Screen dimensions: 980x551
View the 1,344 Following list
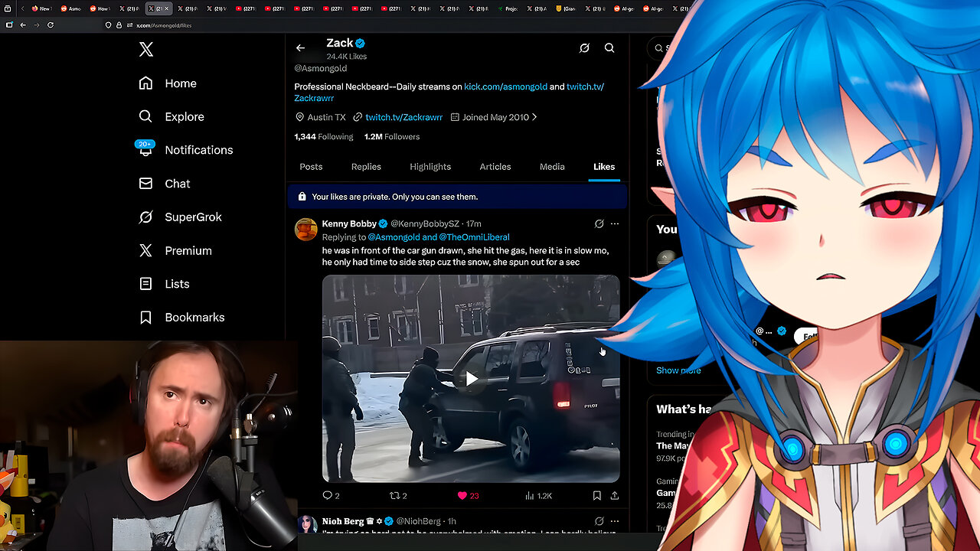click(324, 137)
